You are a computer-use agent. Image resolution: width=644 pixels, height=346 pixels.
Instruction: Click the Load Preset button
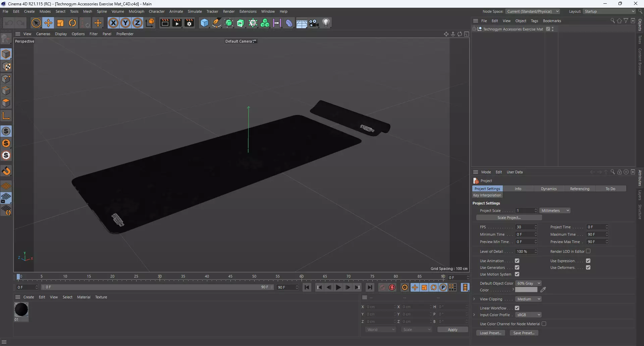[490, 333]
